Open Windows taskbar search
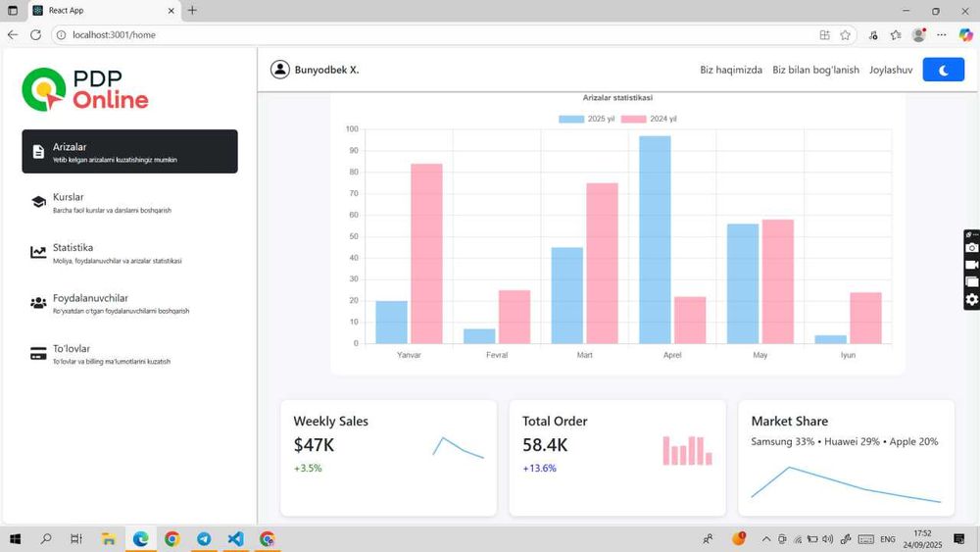Viewport: 980px width, 552px height. tap(46, 539)
